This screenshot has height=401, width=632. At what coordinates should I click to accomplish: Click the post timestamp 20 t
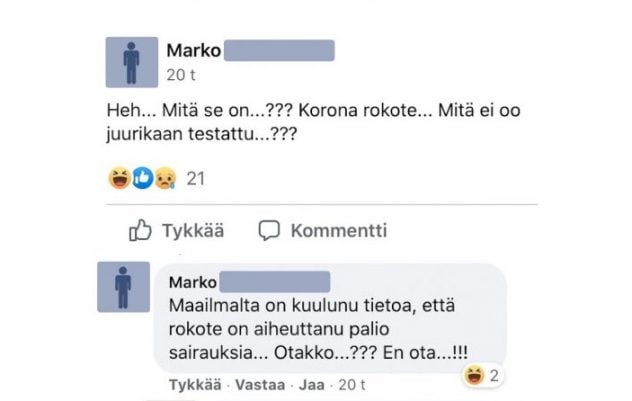point(181,75)
